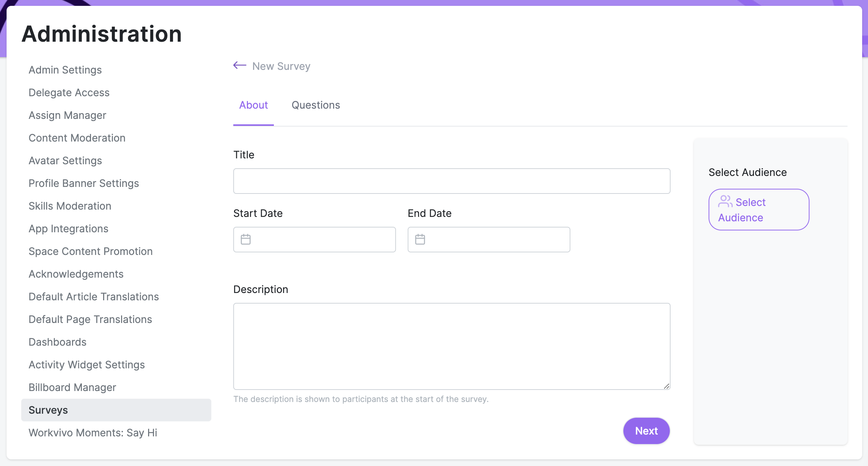This screenshot has width=868, height=466.
Task: Select Surveys in the admin sidebar
Action: pyautogui.click(x=48, y=410)
